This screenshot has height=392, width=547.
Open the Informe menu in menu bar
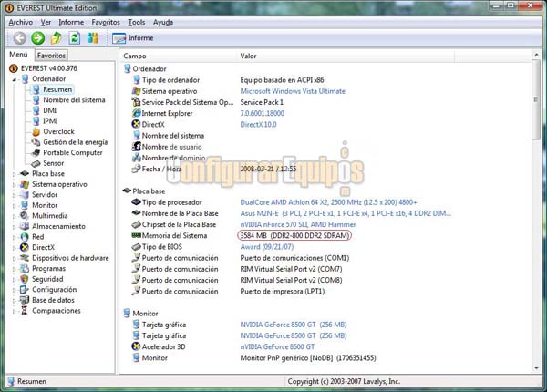[x=71, y=22]
